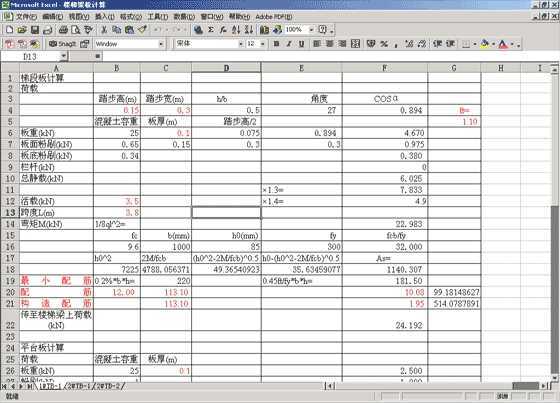Open the 编辑 (Edit) menu
This screenshot has height=403, width=560.
point(53,17)
